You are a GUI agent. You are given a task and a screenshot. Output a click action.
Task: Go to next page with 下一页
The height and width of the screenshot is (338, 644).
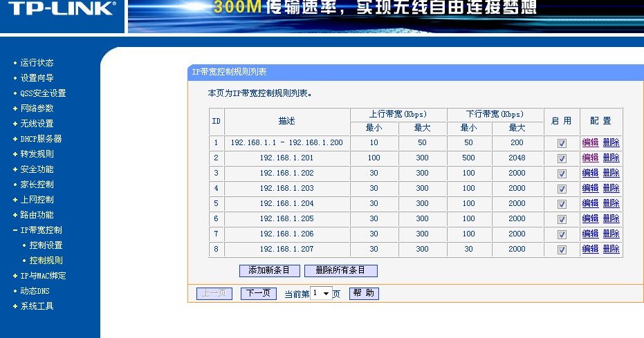coord(258,293)
